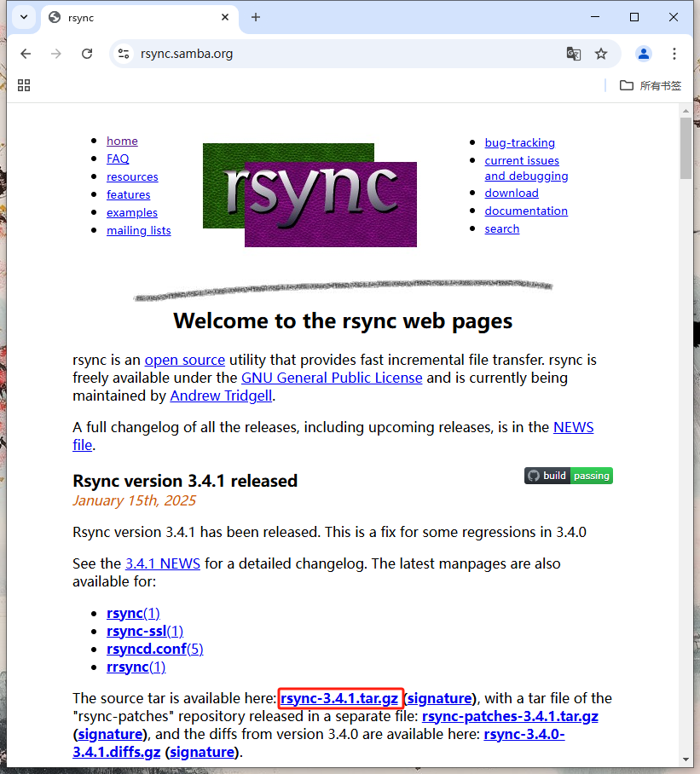Open the 所有书签 bookmarks folder
This screenshot has width=700, height=774.
coord(651,85)
